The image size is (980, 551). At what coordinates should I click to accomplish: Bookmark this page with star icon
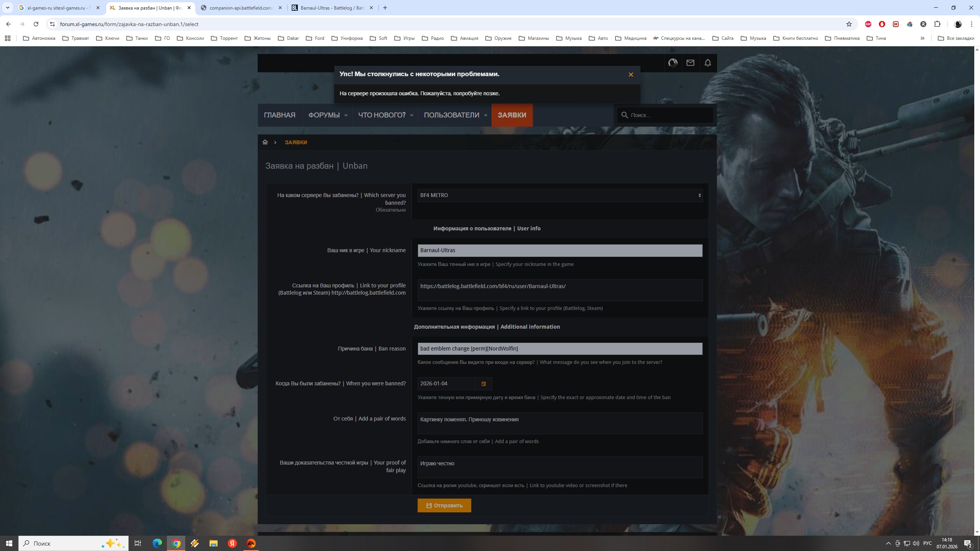849,24
